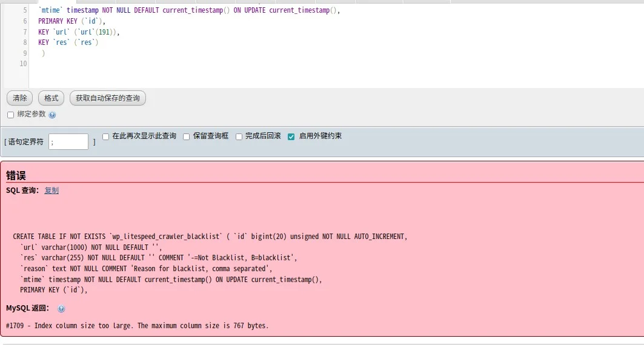This screenshot has height=347, width=644.
Task: Click `res` varchar(255) line in error query
Action: point(159,258)
